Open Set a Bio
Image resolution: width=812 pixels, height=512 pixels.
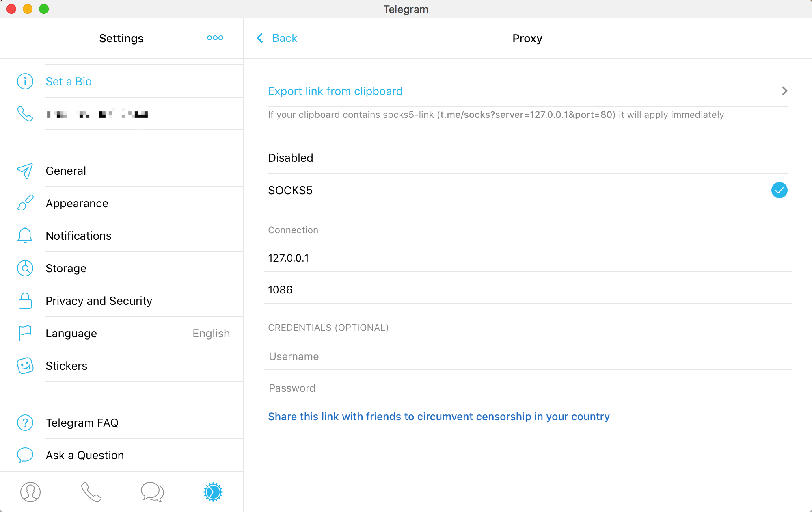(68, 81)
